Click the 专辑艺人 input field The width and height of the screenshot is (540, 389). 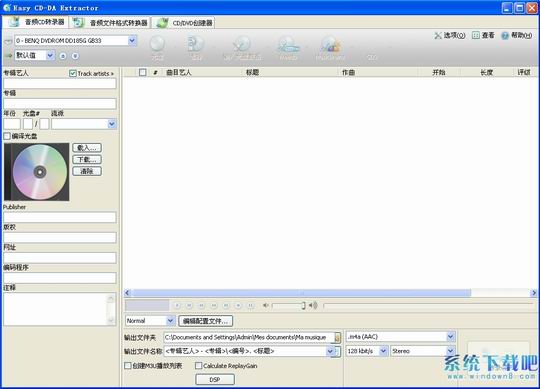[x=60, y=83]
